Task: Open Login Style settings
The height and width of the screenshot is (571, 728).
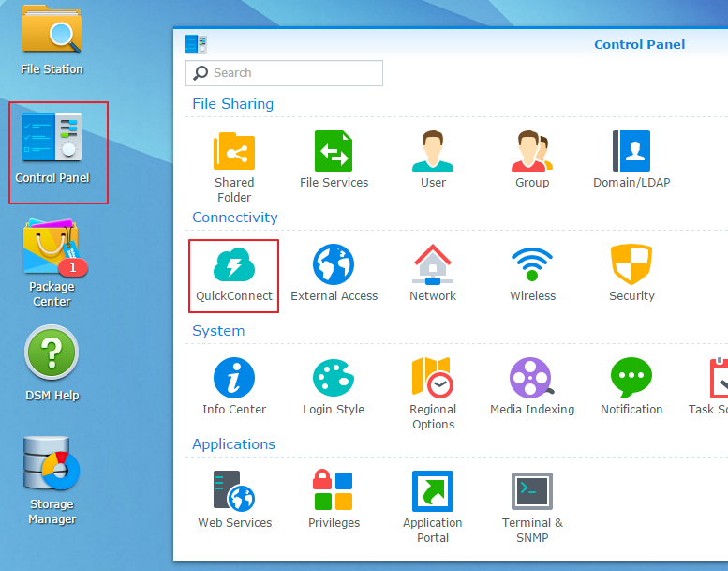Action: [x=334, y=386]
